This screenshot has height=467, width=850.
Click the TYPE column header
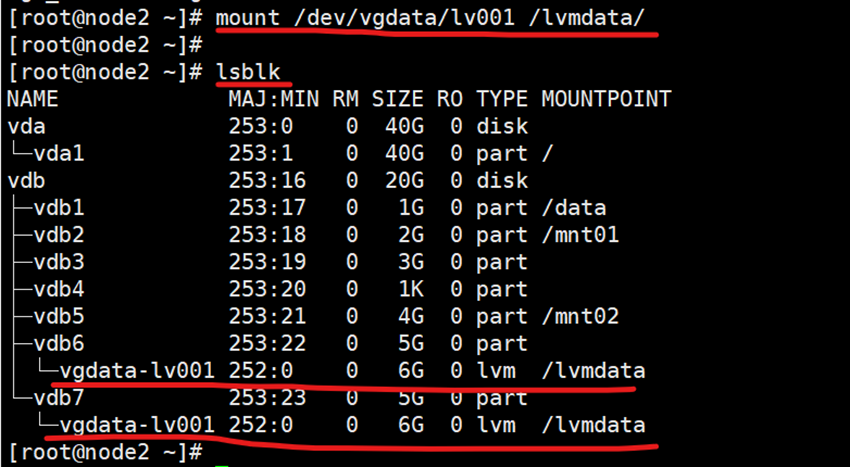click(x=502, y=99)
